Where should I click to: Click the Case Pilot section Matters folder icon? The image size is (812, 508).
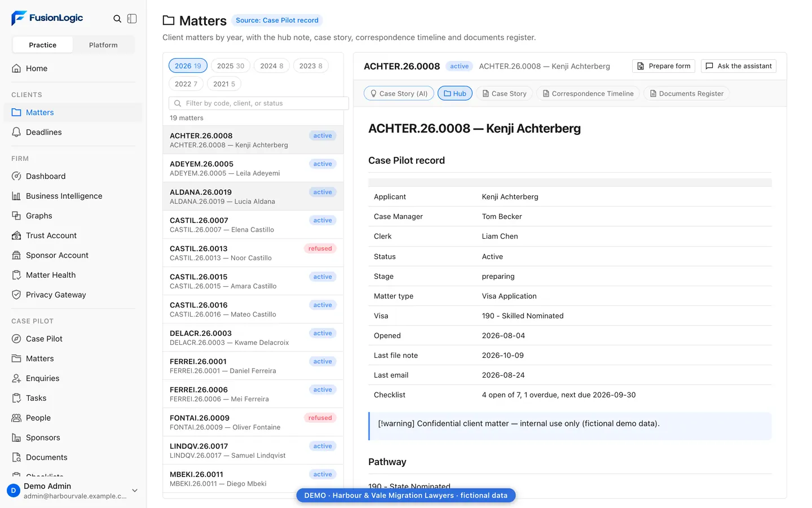[16, 358]
